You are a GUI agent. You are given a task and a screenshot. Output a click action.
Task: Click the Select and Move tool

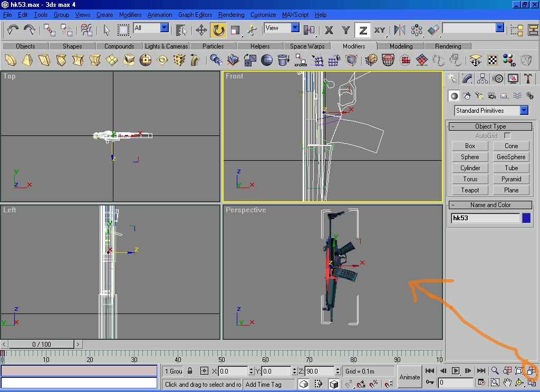(201, 30)
